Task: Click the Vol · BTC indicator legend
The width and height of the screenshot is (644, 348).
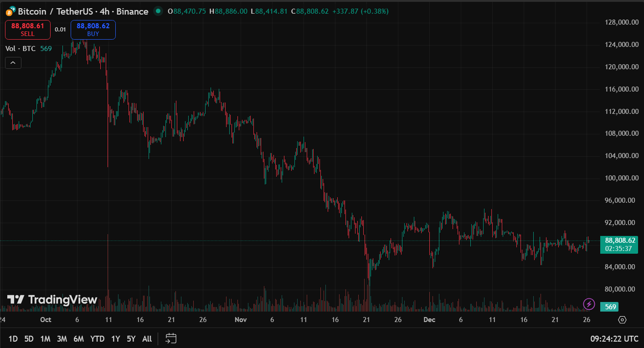Action: (21, 49)
